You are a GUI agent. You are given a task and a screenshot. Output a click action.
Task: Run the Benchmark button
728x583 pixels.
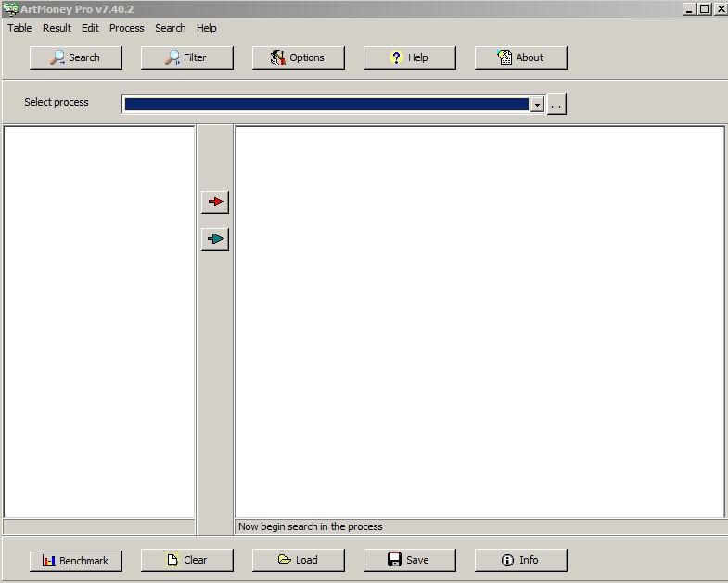click(x=76, y=560)
